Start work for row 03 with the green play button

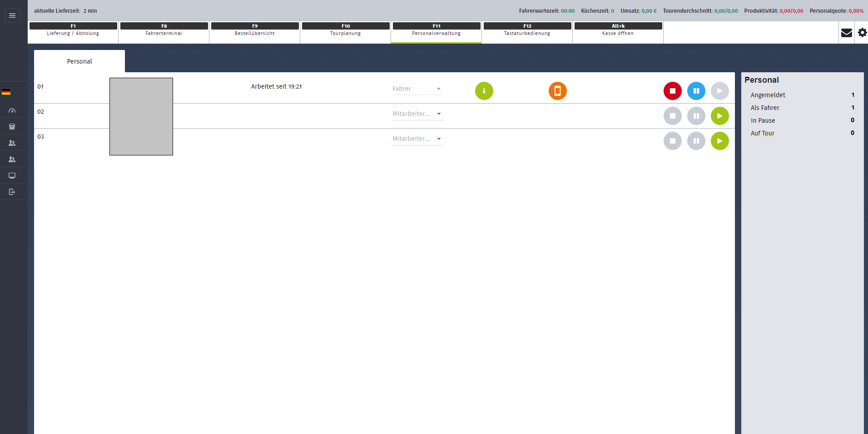[720, 141]
